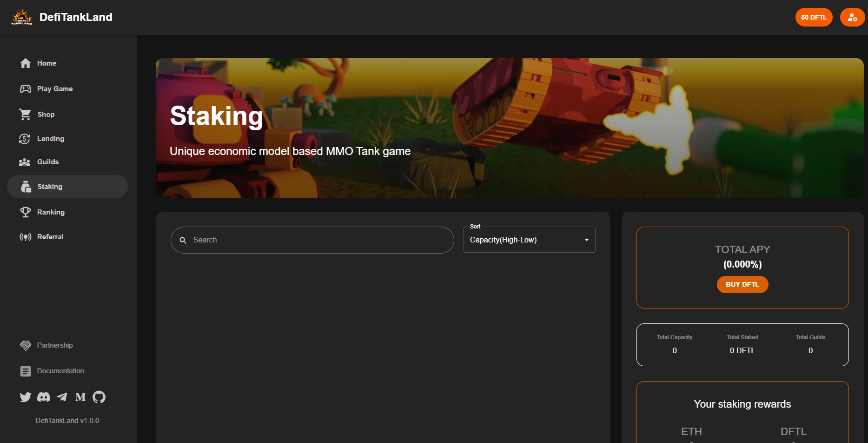
Task: Click the Total Capacity label
Action: pos(675,337)
